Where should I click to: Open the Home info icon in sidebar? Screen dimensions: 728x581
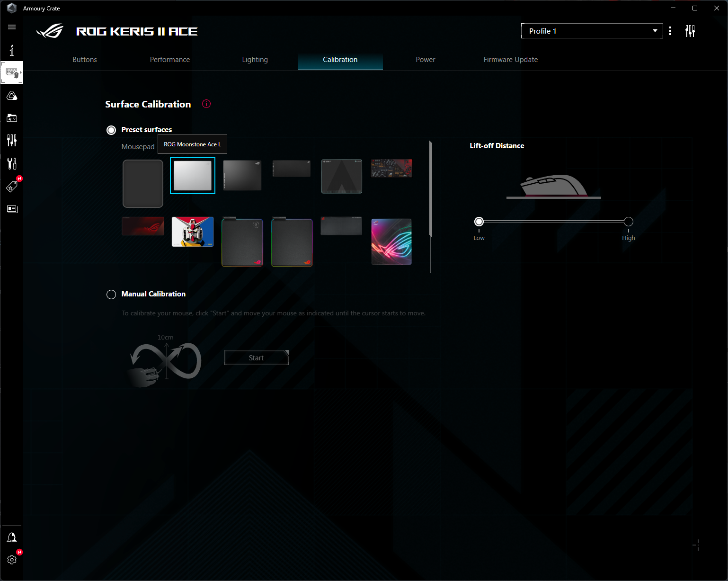point(12,50)
